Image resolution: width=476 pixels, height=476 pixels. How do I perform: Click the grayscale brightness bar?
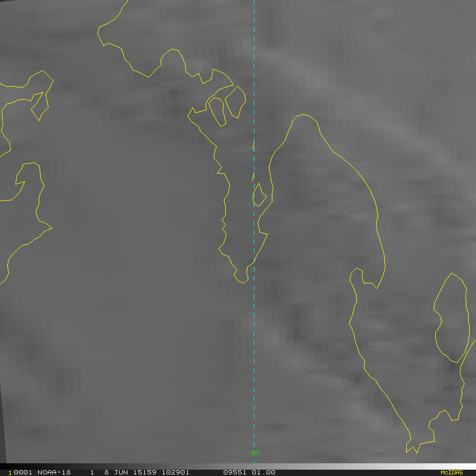coord(238,466)
